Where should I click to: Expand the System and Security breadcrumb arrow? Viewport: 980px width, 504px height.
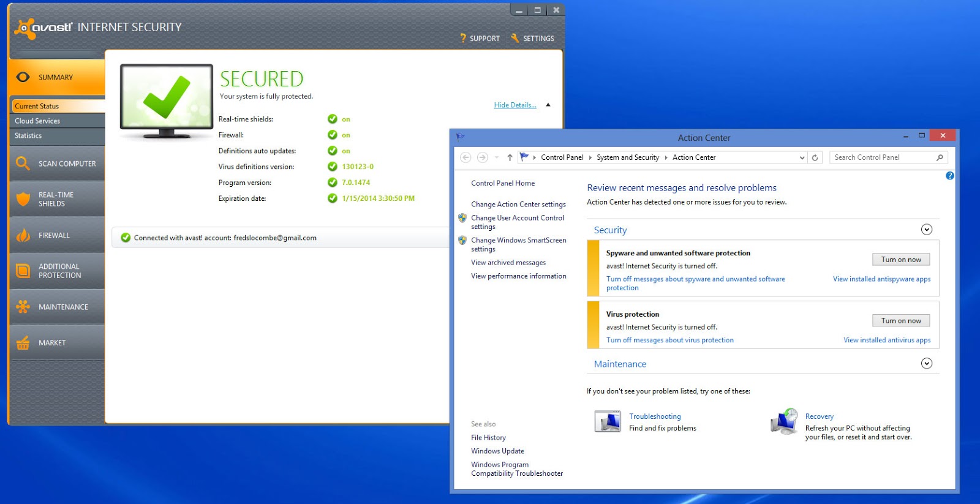pyautogui.click(x=666, y=157)
